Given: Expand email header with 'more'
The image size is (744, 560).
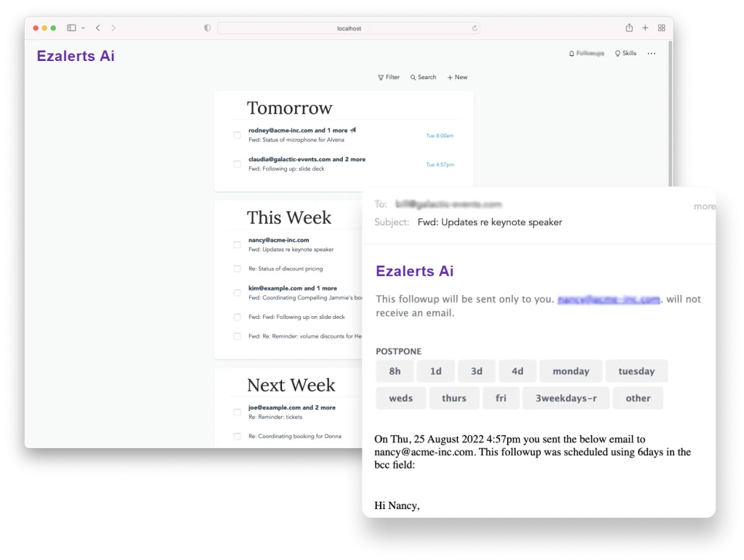Looking at the screenshot, I should [x=704, y=206].
